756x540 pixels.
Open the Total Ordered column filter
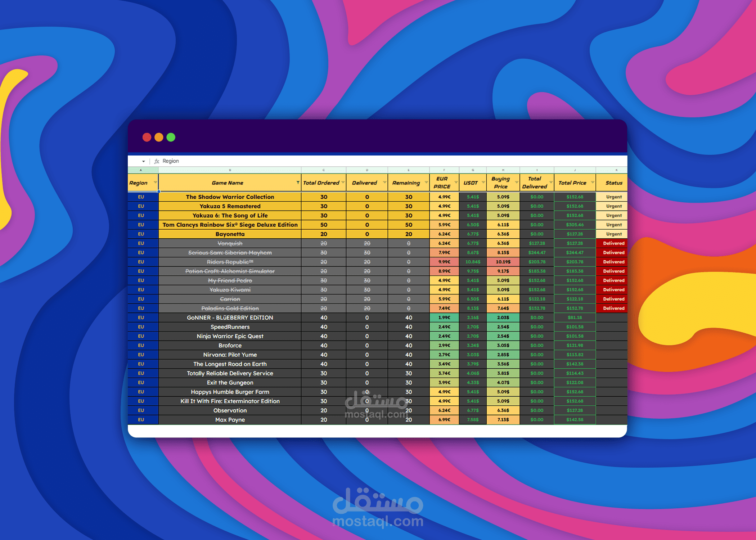[343, 183]
